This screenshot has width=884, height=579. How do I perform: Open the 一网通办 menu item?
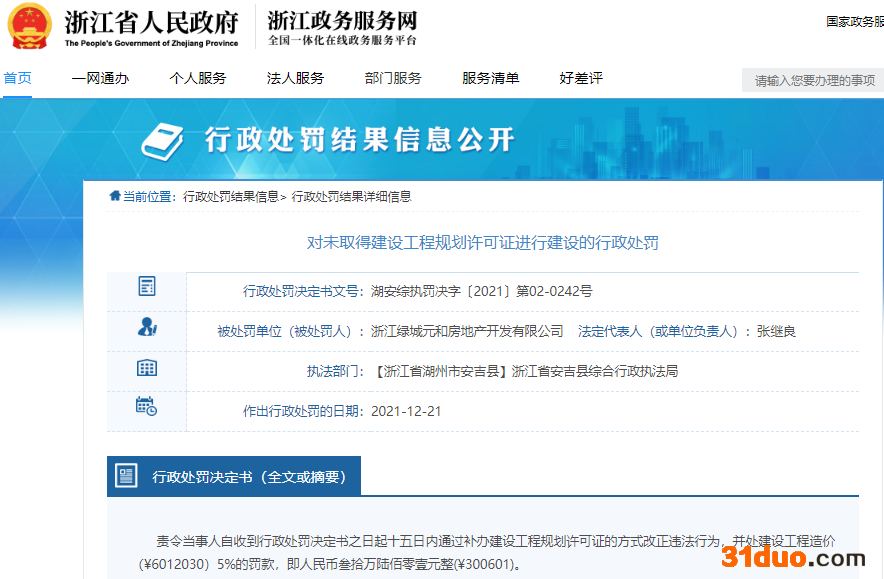[x=100, y=78]
